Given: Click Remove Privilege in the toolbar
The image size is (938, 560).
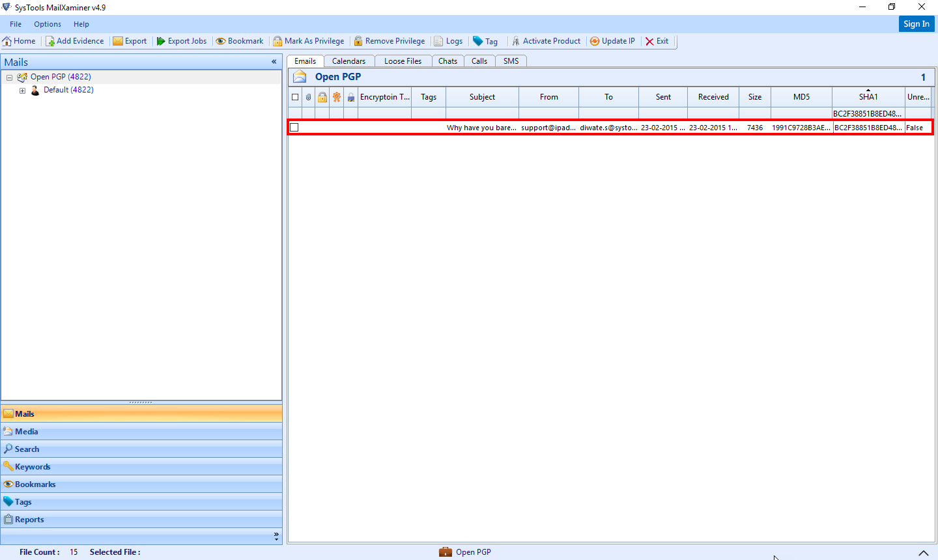Looking at the screenshot, I should coord(389,41).
